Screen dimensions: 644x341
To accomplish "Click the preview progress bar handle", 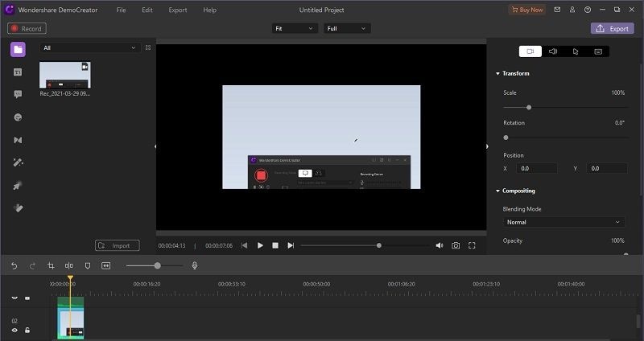I will pyautogui.click(x=379, y=245).
